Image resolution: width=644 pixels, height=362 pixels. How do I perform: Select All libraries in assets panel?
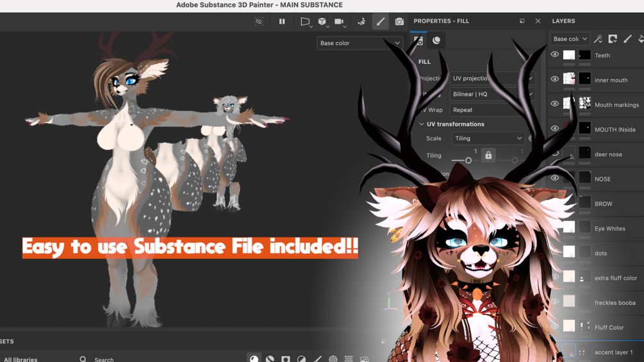pos(21,359)
